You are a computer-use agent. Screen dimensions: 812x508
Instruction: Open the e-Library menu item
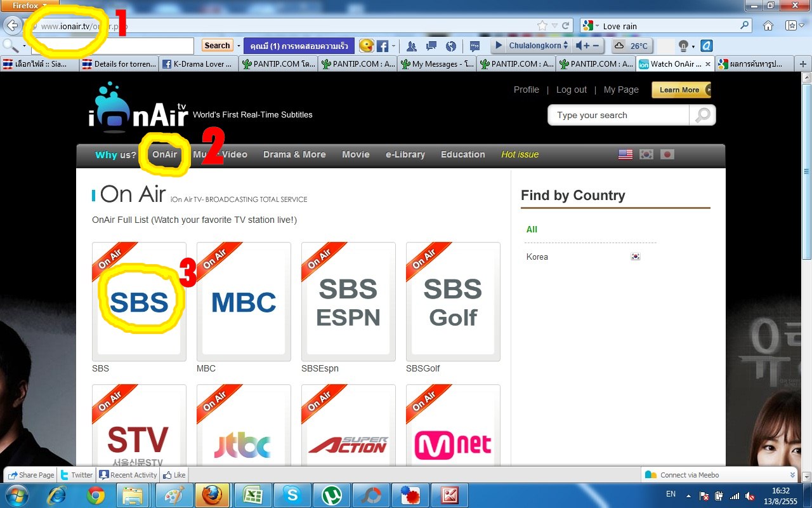[405, 154]
